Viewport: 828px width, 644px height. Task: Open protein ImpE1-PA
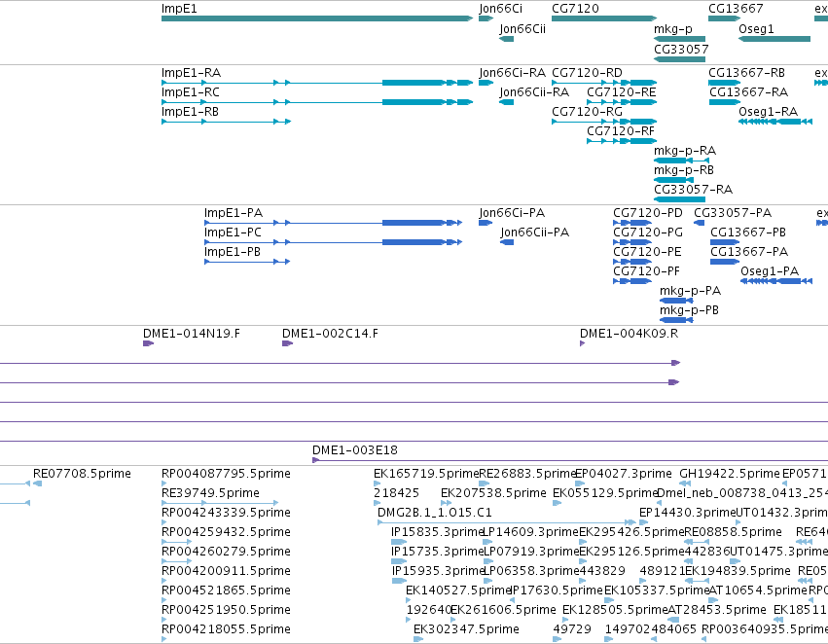[x=234, y=213]
